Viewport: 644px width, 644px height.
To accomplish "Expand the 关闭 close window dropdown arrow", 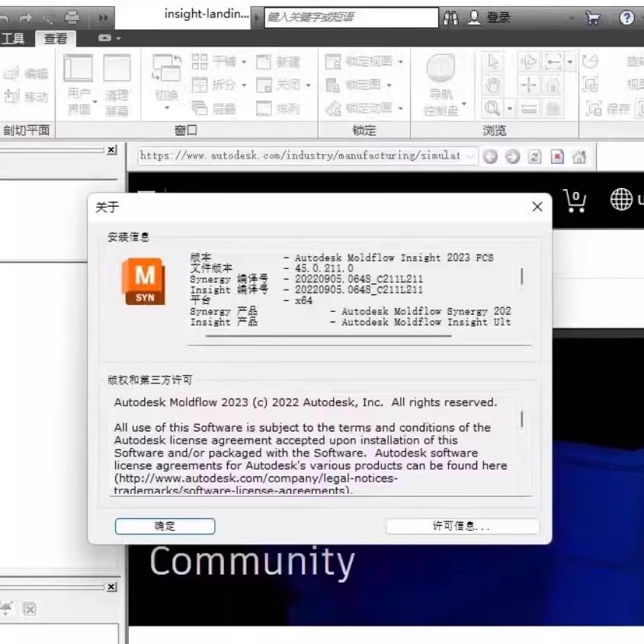I will coord(308,85).
